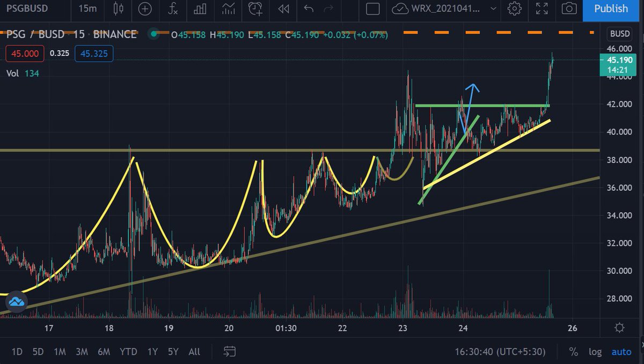The width and height of the screenshot is (644, 364).
Task: Select the All date range
Action: pyautogui.click(x=194, y=352)
